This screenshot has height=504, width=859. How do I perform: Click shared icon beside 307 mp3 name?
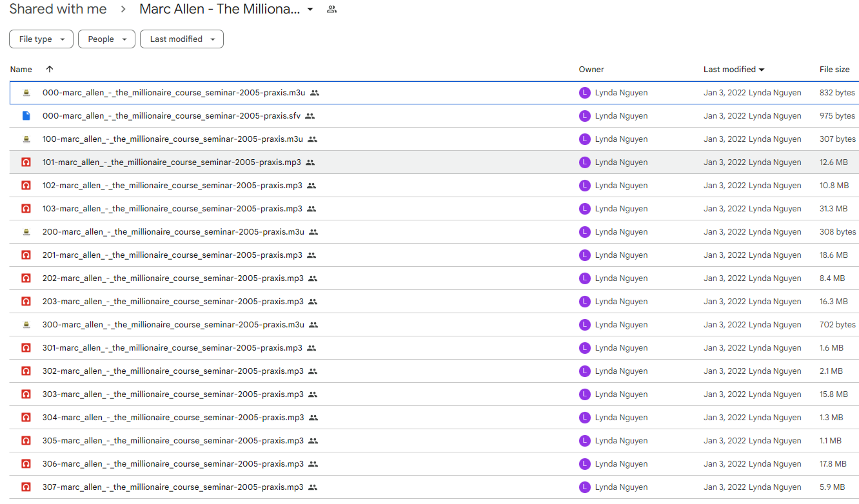(x=313, y=487)
